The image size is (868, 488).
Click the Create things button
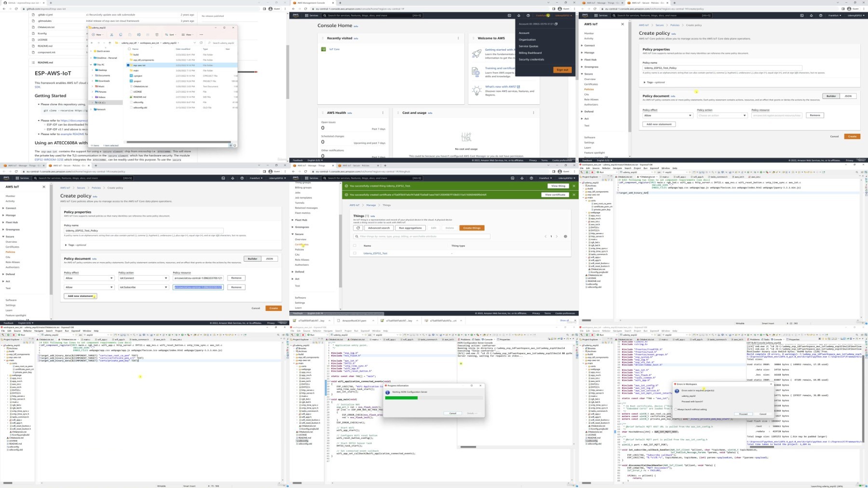(472, 228)
